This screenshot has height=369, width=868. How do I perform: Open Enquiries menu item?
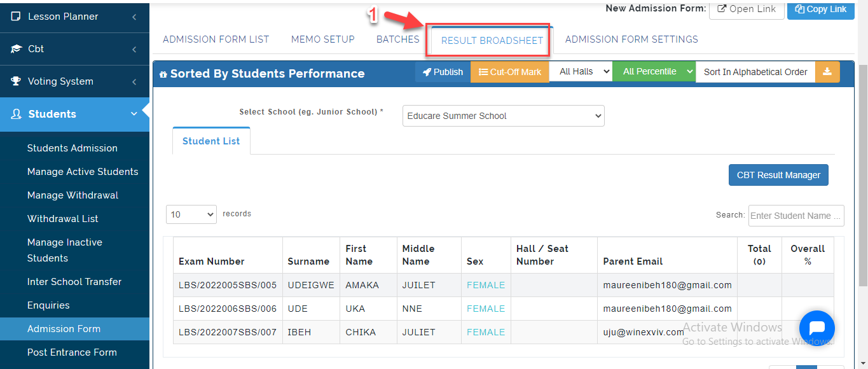pos(48,305)
